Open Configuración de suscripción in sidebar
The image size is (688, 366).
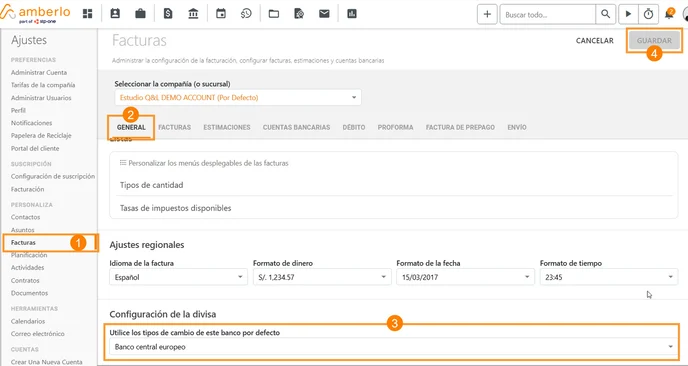pos(53,176)
